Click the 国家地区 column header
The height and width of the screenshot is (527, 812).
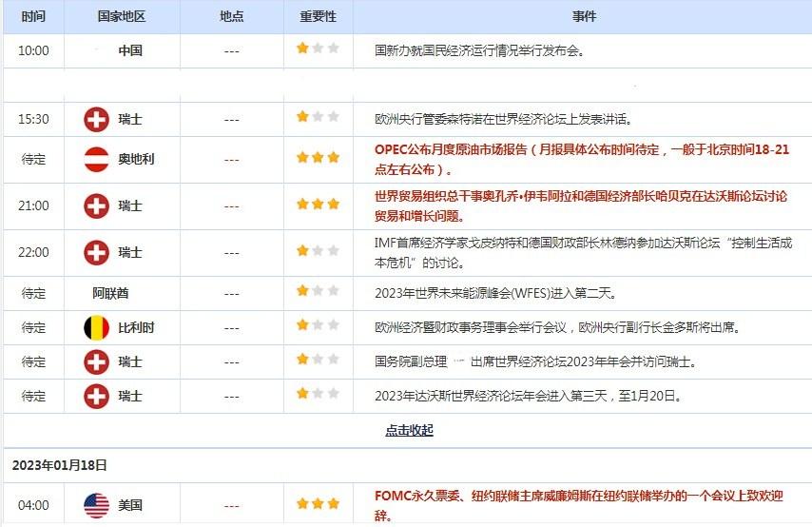(x=121, y=17)
